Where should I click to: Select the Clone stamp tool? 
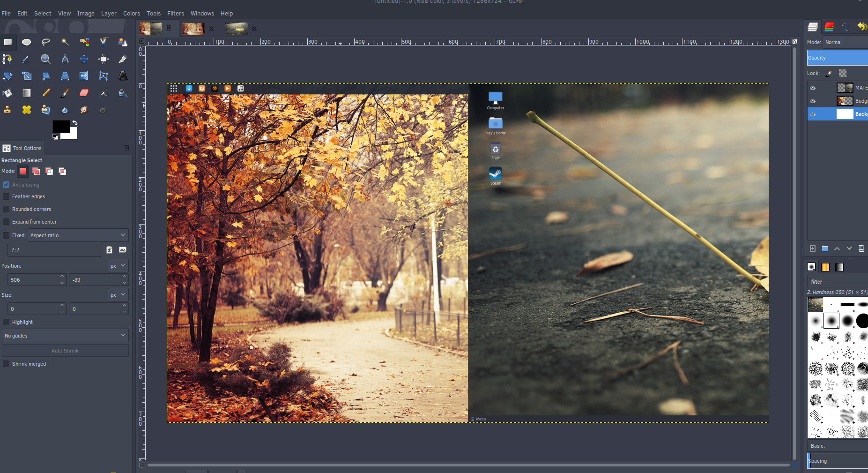(7, 110)
